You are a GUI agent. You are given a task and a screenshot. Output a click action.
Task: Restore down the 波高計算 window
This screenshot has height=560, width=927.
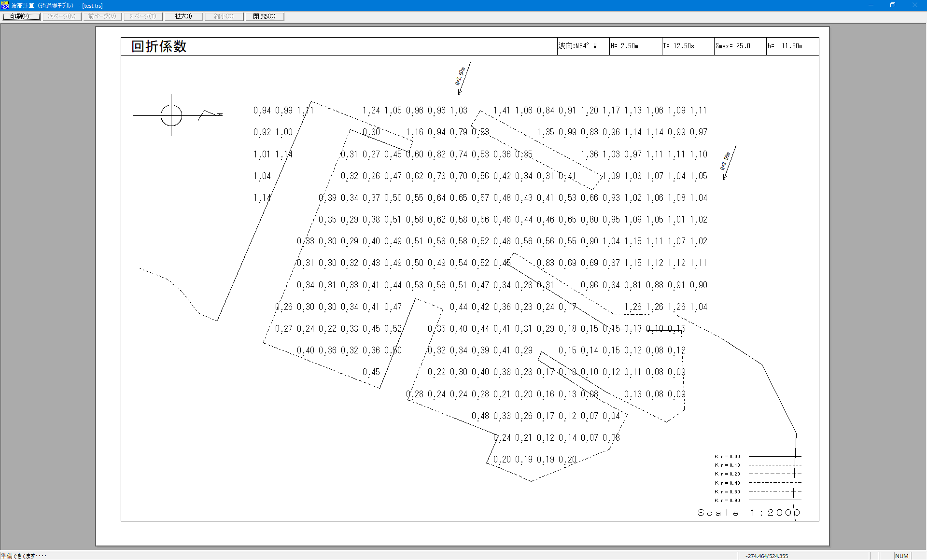(893, 5)
